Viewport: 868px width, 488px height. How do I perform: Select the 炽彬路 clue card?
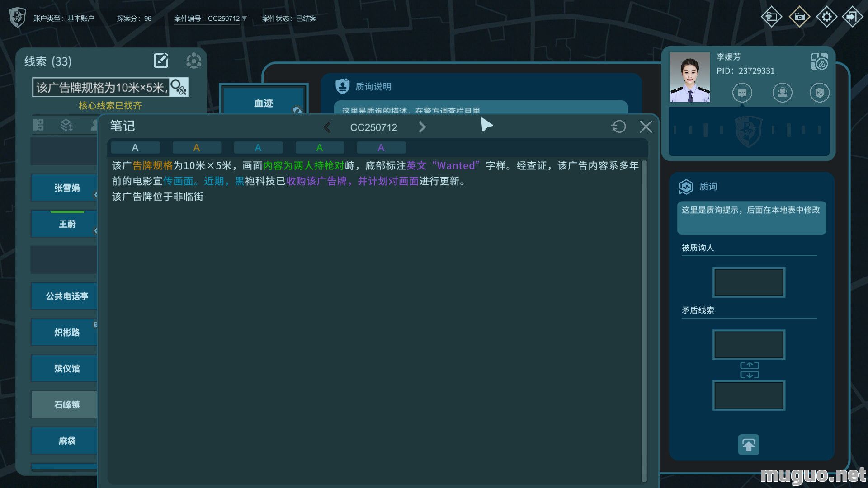pos(64,332)
